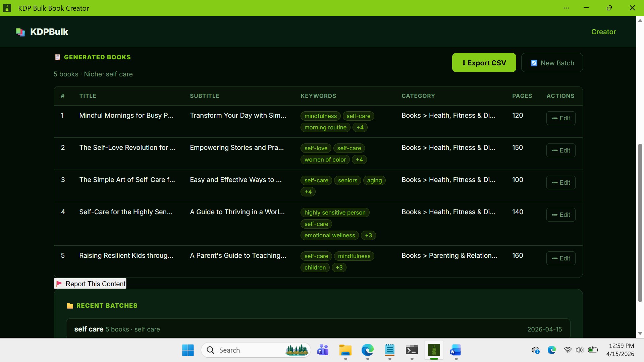Screen dimensions: 644x362
Task: Select the mindfulness keyword in row 1
Action: [x=320, y=116]
